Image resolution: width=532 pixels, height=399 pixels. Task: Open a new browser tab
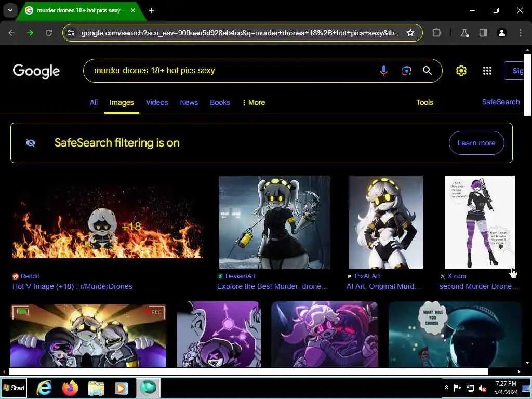tap(152, 10)
